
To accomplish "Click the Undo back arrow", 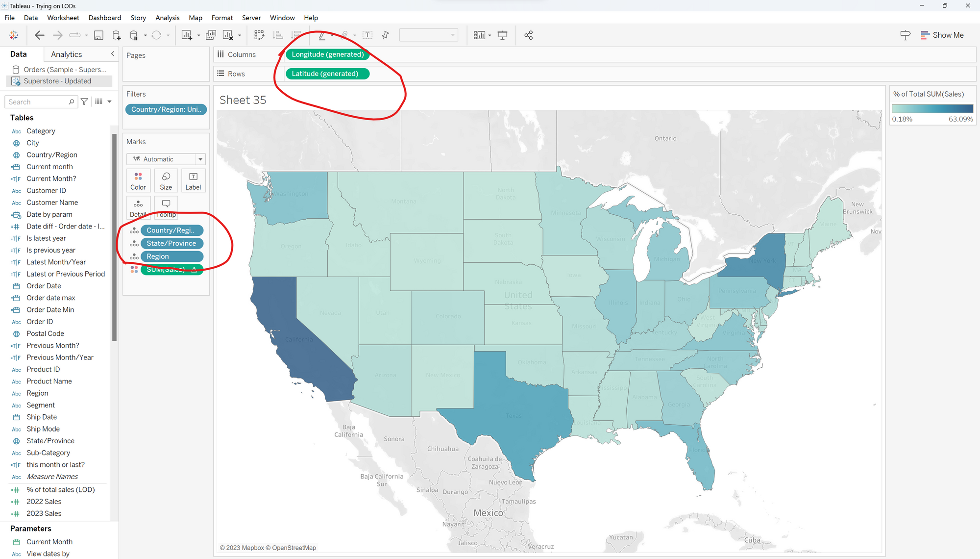I will (x=40, y=35).
